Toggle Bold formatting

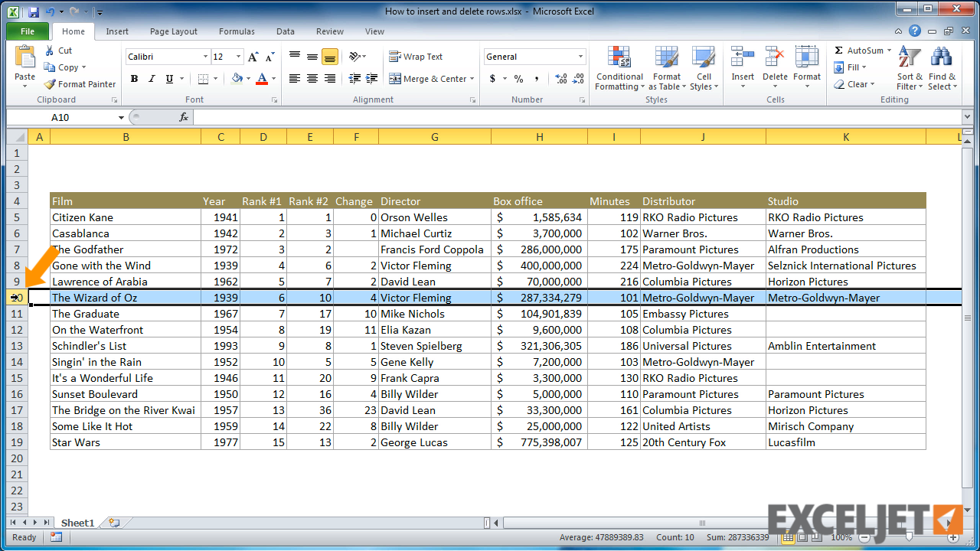click(134, 79)
